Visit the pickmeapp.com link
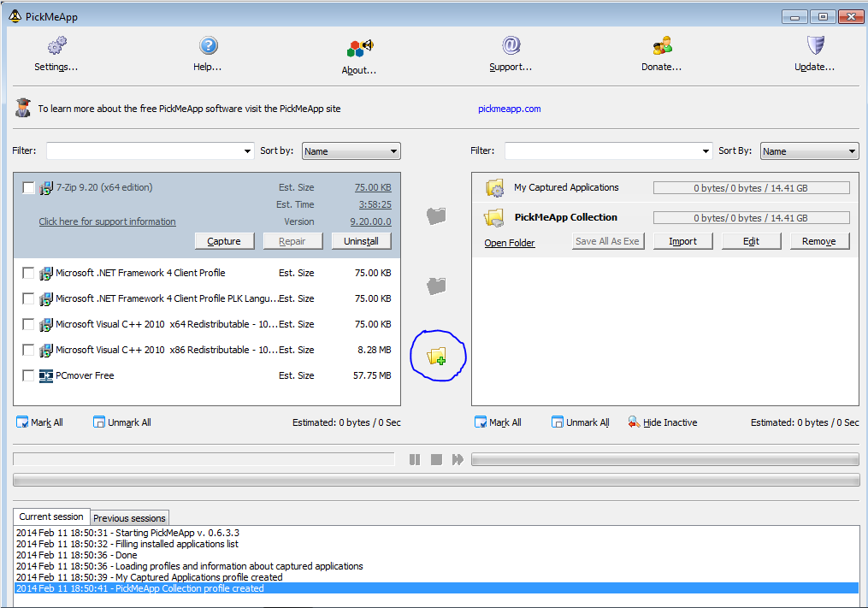The width and height of the screenshot is (868, 608). pyautogui.click(x=510, y=109)
